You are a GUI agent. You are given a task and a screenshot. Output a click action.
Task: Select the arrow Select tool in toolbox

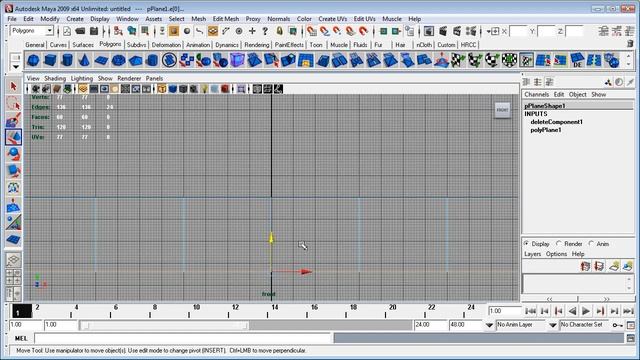(13, 87)
